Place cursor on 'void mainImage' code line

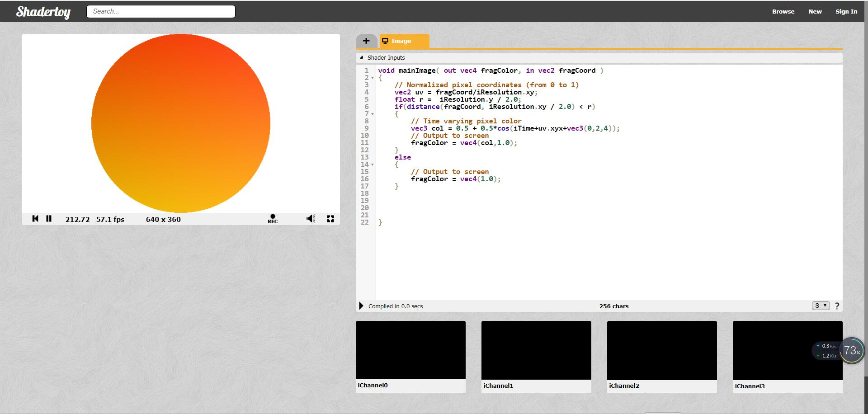[491, 71]
